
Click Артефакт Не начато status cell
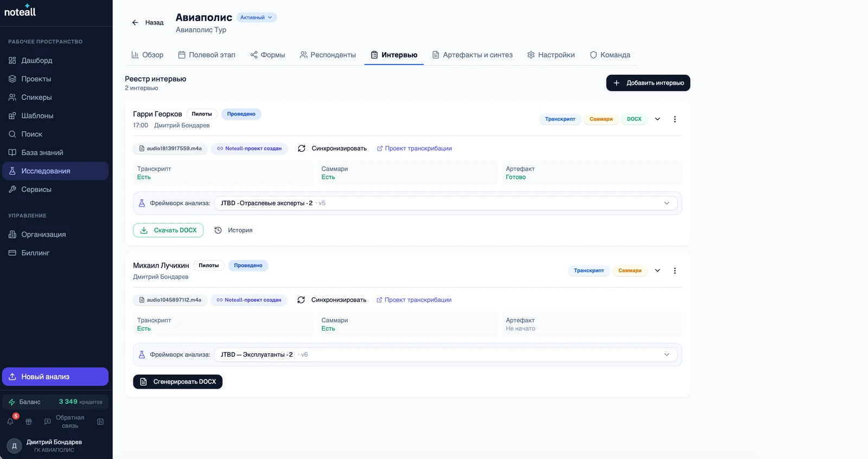click(x=593, y=325)
